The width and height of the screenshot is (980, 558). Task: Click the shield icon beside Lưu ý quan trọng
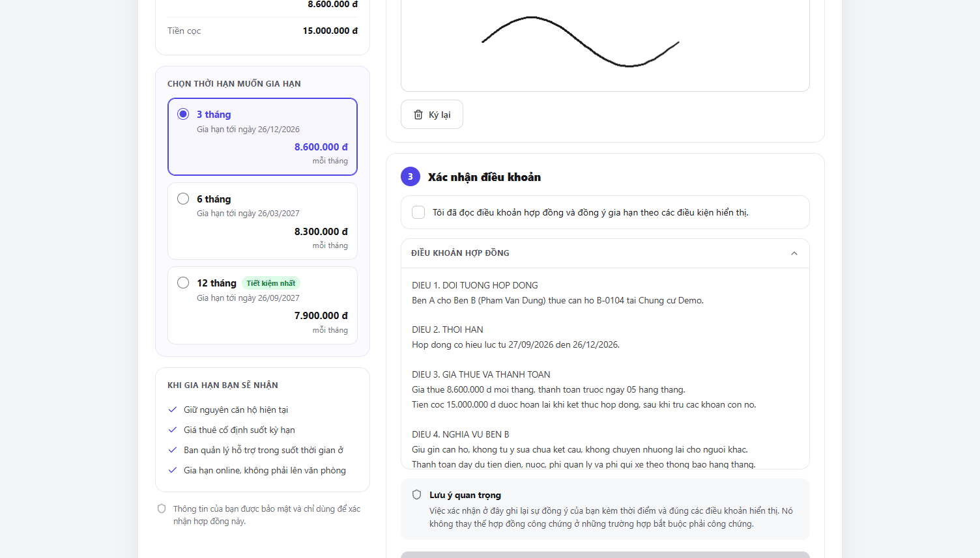pyautogui.click(x=417, y=495)
